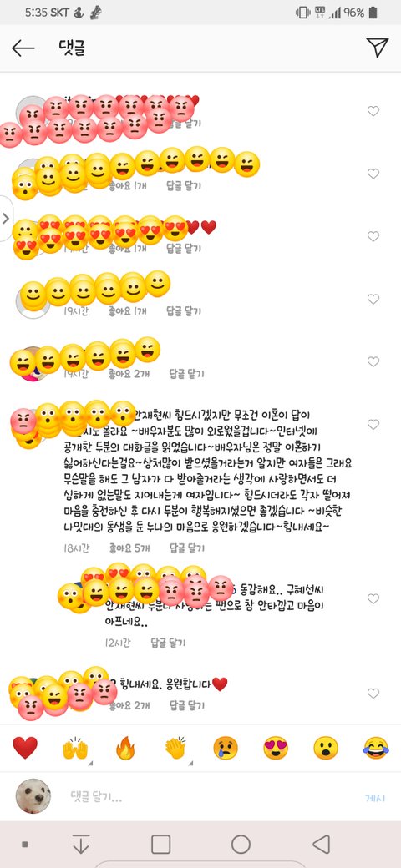Tap the Android home circle button
The image size is (401, 868).
[x=241, y=844]
